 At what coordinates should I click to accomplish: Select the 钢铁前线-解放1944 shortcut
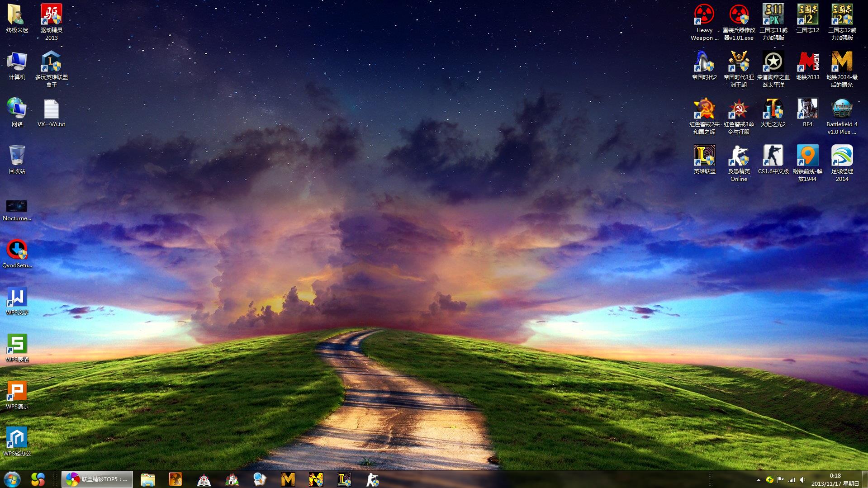tap(807, 163)
